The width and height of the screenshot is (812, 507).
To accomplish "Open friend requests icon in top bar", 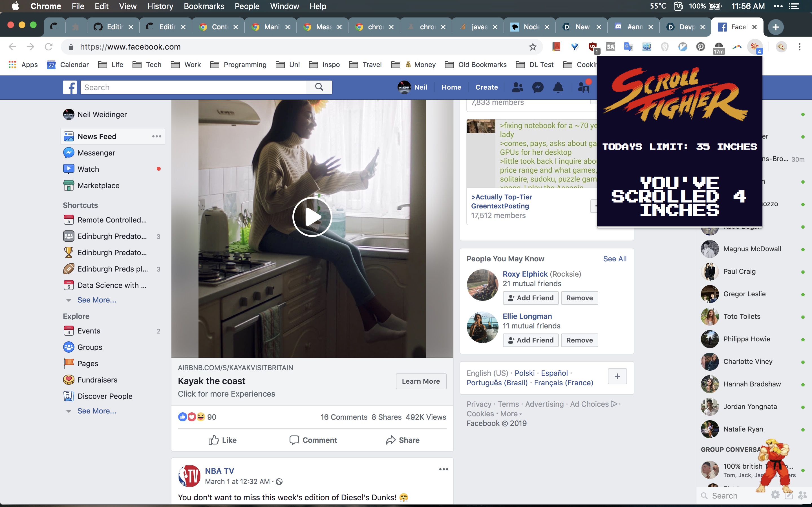I will coord(517,88).
